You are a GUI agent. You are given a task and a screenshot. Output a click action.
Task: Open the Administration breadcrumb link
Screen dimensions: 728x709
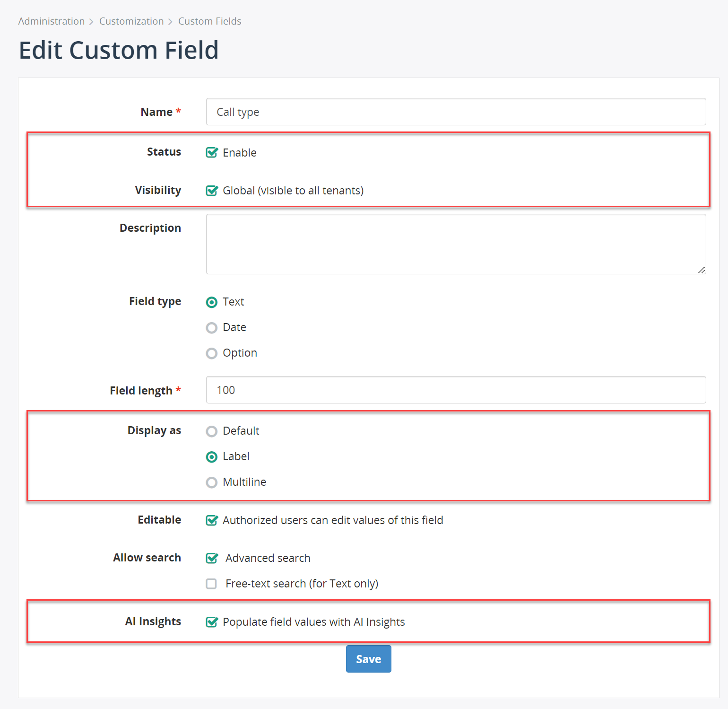pyautogui.click(x=52, y=21)
